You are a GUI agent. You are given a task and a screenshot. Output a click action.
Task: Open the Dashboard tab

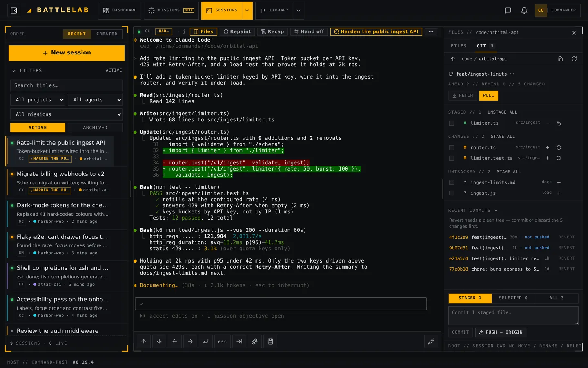click(x=120, y=11)
